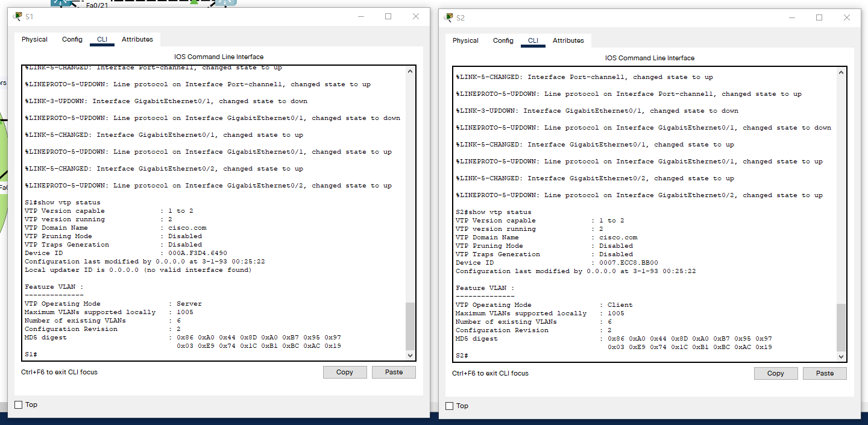Select the Attributes tab in S2
Screen dimensions: 868x425
click(568, 40)
